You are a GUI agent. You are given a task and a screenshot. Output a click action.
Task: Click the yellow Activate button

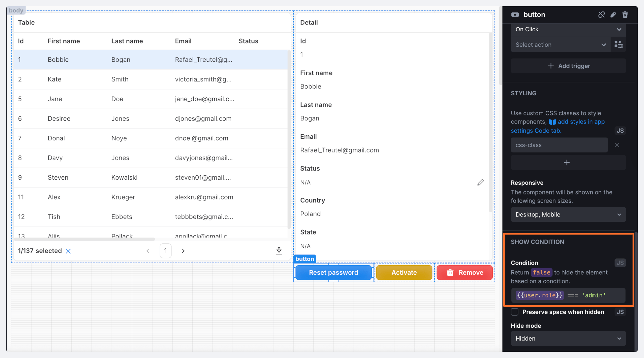(404, 272)
